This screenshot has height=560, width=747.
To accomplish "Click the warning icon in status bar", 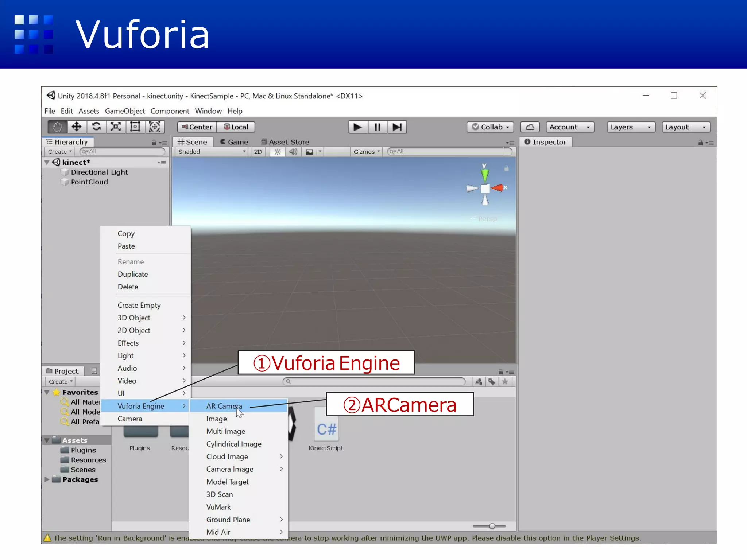I will pyautogui.click(x=47, y=538).
